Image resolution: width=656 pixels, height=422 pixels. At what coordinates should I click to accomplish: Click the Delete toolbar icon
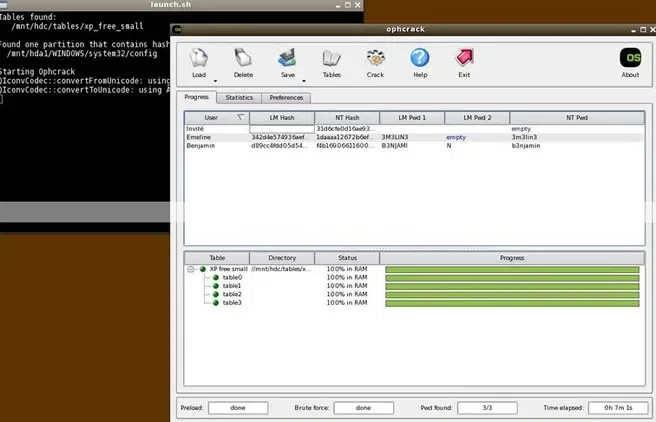coord(243,58)
